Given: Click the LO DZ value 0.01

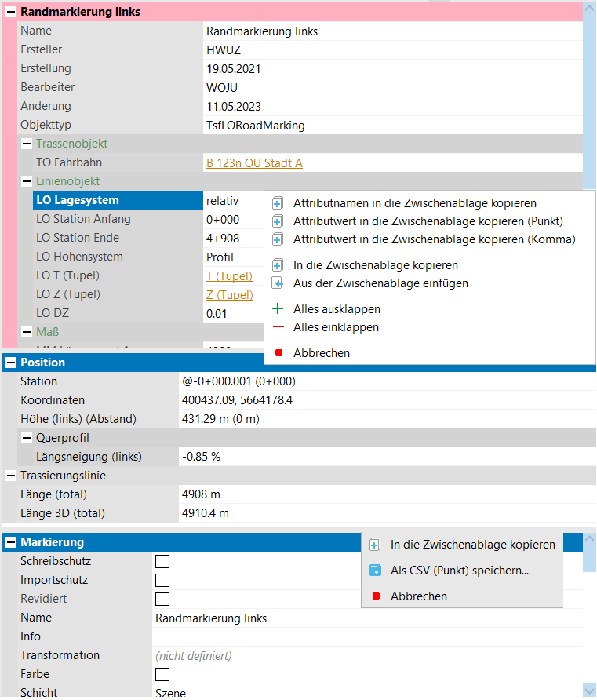Looking at the screenshot, I should (x=217, y=314).
